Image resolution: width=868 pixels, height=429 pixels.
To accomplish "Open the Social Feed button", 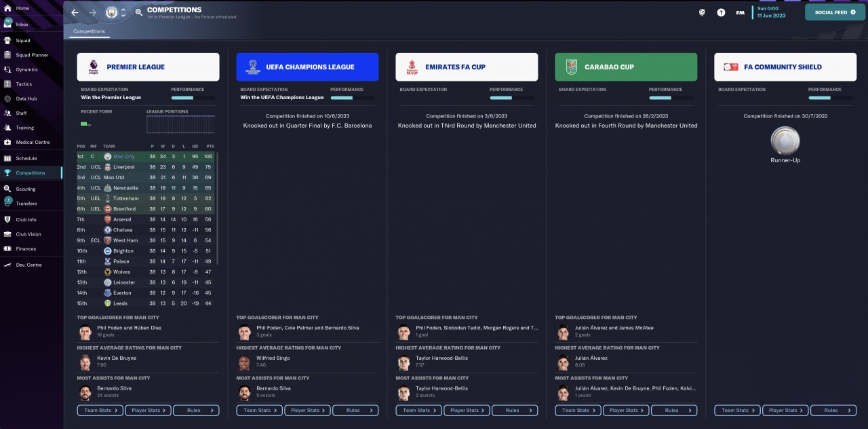I will [835, 12].
